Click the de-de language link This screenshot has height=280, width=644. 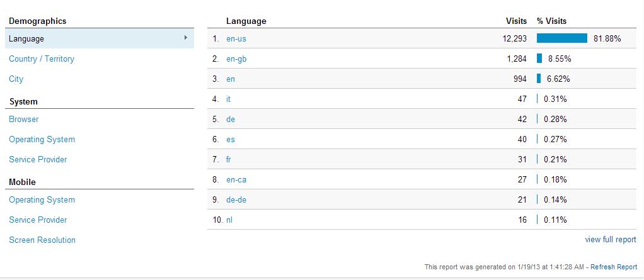pyautogui.click(x=236, y=200)
